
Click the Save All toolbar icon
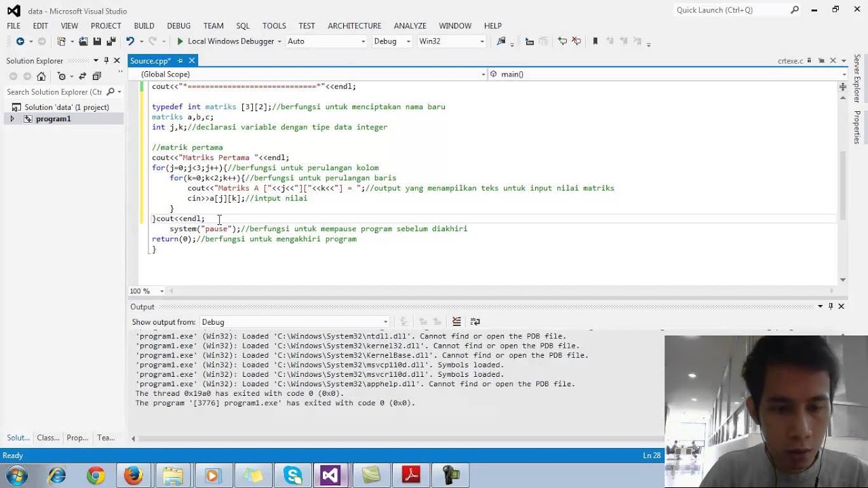pyautogui.click(x=111, y=41)
